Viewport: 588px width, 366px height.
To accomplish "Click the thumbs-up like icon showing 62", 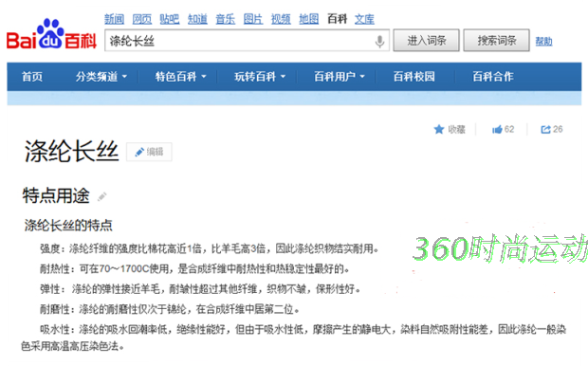I will click(x=497, y=129).
